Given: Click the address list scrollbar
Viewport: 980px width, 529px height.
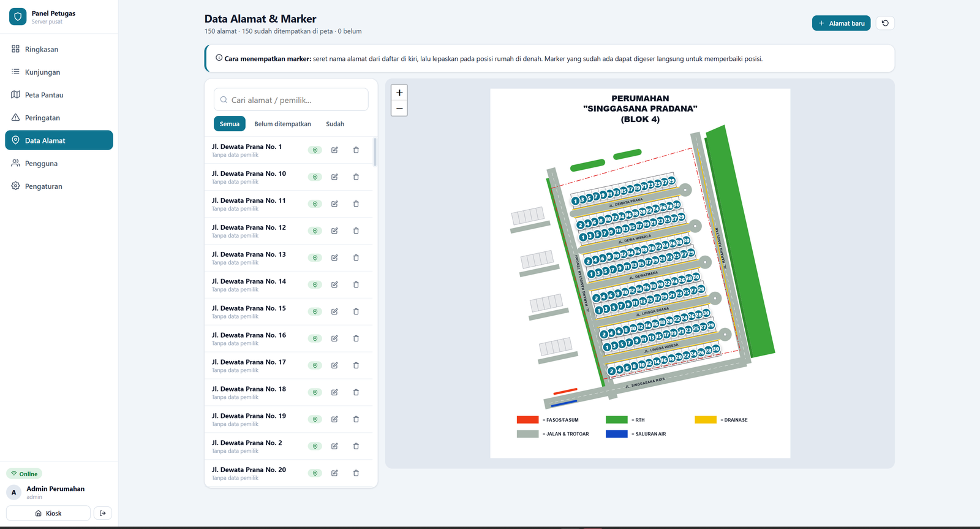Looking at the screenshot, I should [x=375, y=151].
